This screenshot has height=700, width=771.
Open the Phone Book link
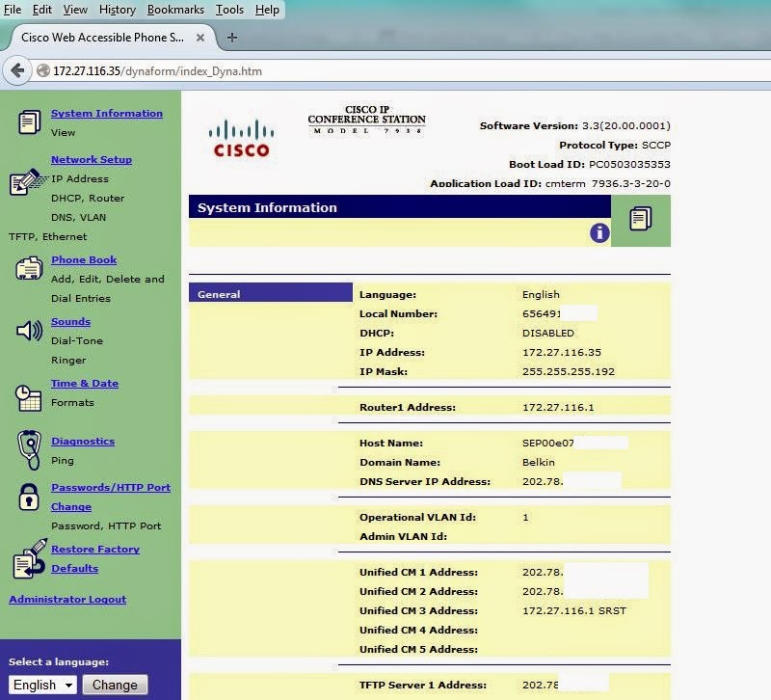84,259
